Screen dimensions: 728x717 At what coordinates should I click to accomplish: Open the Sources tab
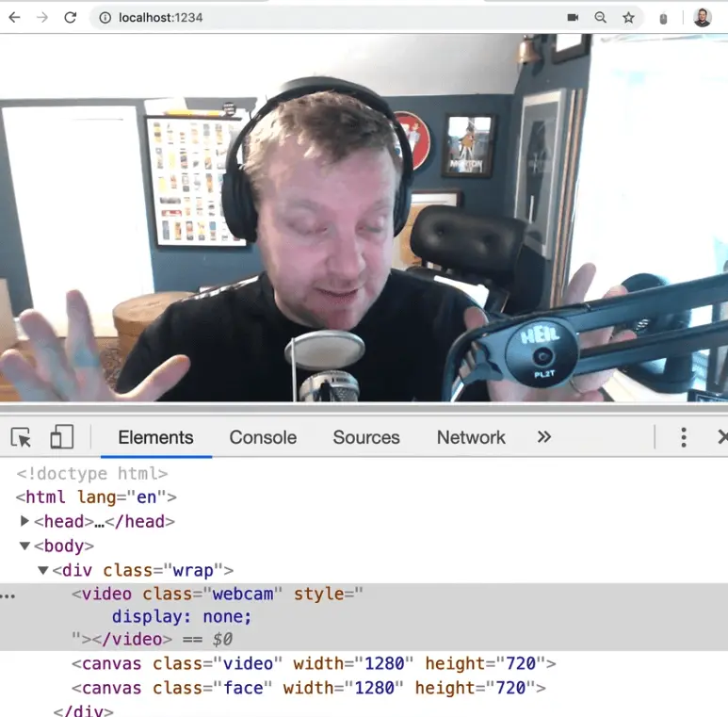click(x=366, y=437)
